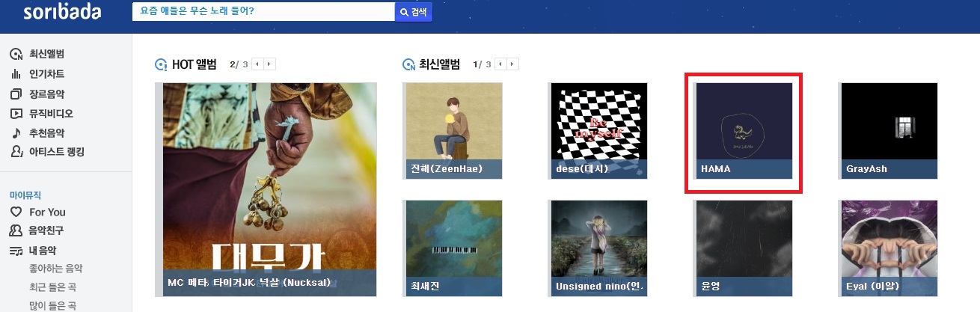Viewport: 980px width, 312px height.
Task: Open 좋아하는 음악 in sidebar
Action: (x=56, y=269)
